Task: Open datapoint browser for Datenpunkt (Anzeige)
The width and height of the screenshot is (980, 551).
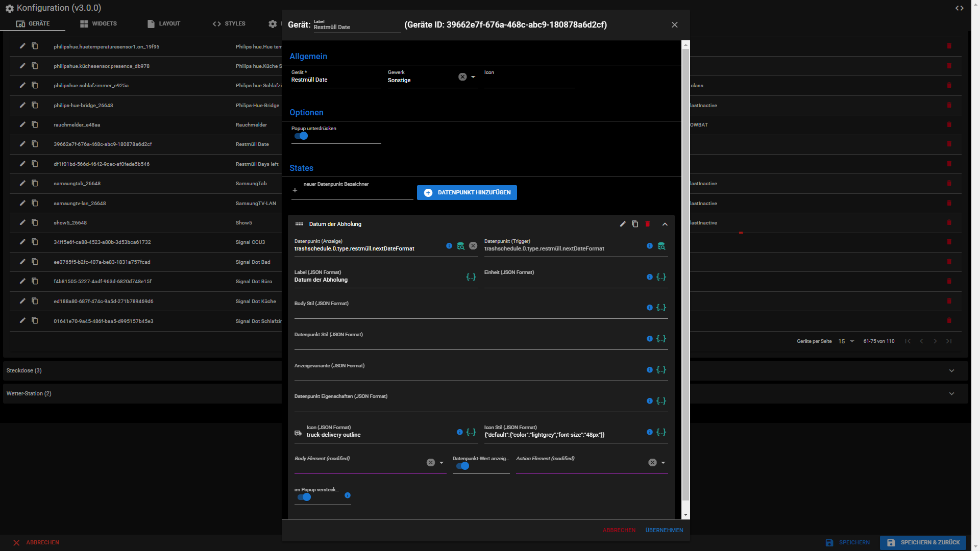Action: (461, 246)
